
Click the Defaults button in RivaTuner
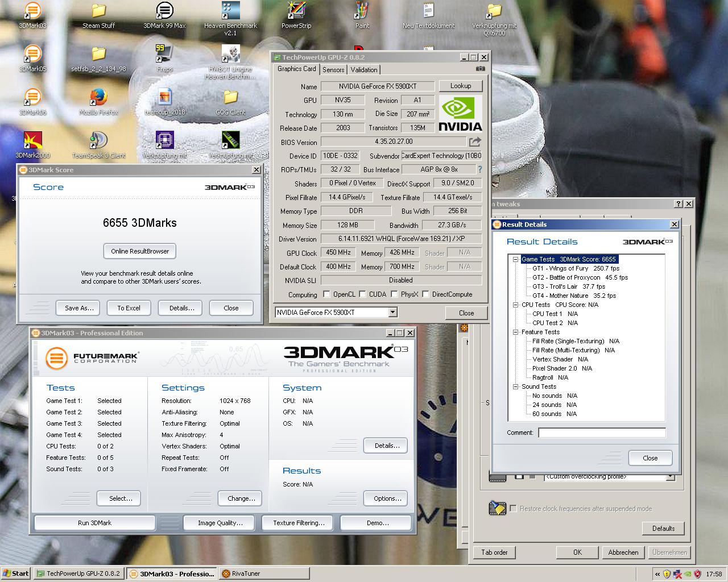tap(663, 529)
